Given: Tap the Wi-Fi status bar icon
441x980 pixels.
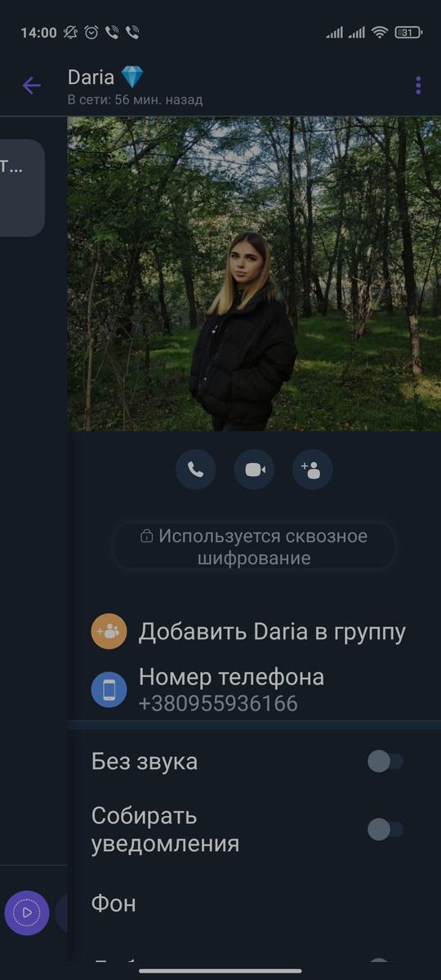Looking at the screenshot, I should (379, 33).
